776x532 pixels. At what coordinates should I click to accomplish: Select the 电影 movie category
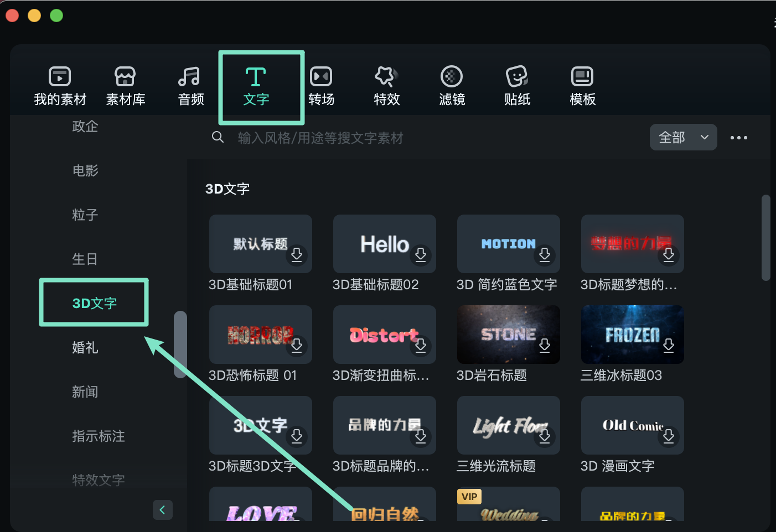tap(85, 170)
